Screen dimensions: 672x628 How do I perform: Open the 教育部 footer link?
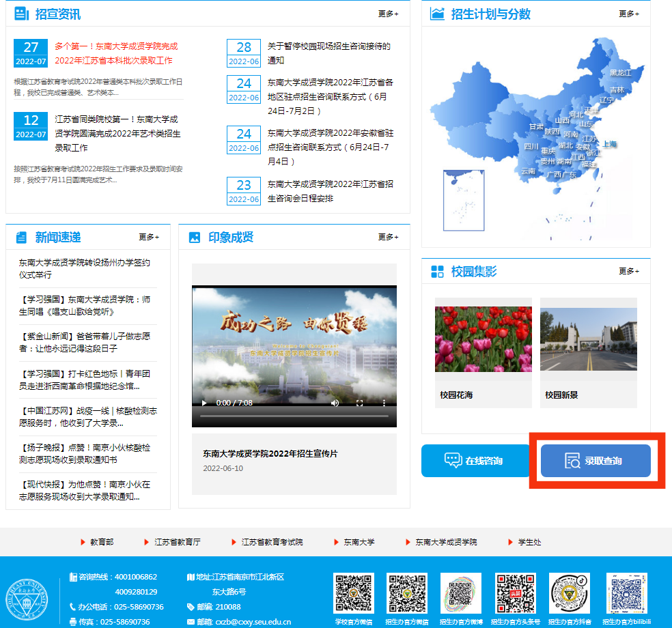101,542
